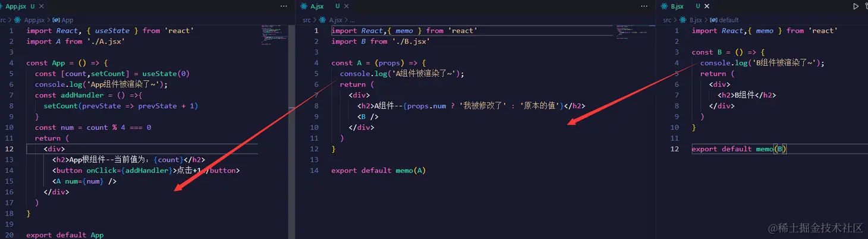Click line number 14 in A.jsx gutter
Viewport: 868px width, 239px height.
click(x=315, y=170)
